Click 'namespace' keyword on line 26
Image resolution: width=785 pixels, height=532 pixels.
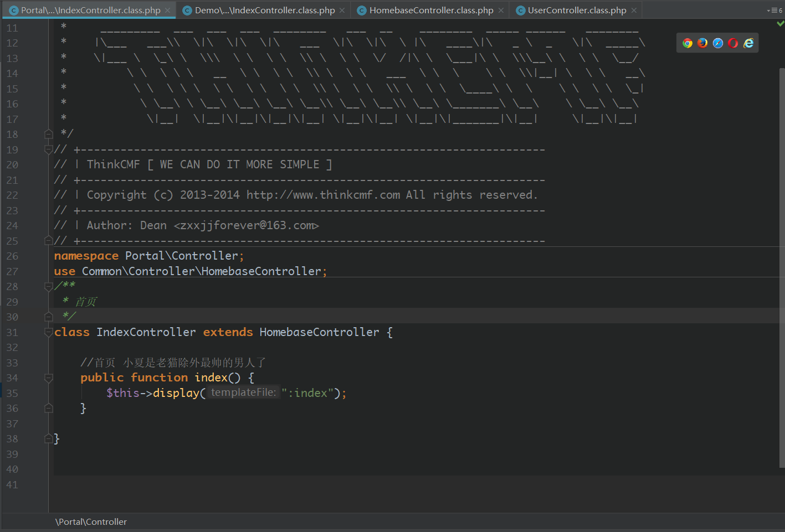86,256
